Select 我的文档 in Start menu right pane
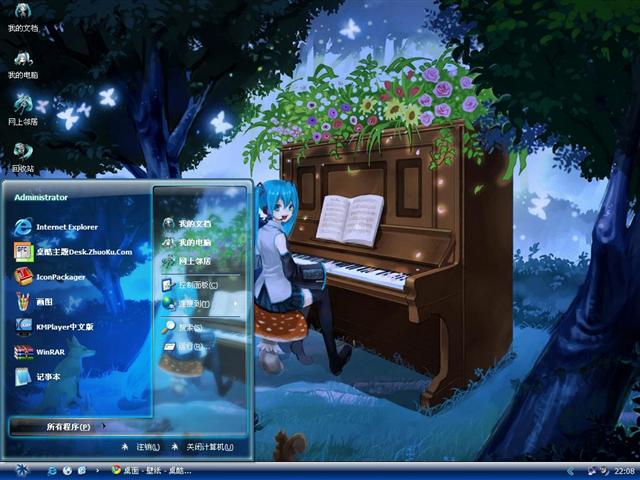640x480 pixels. click(187, 223)
